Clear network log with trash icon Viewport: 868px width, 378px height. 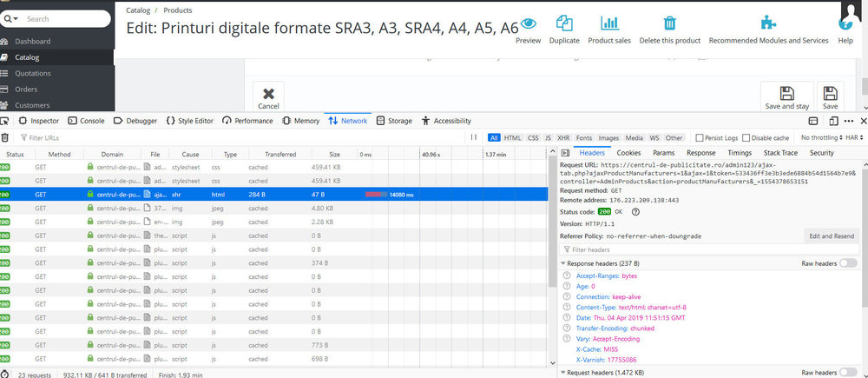point(5,137)
